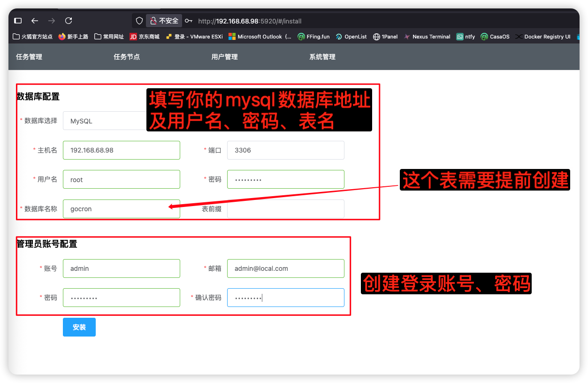Click the key password icon in address bar
588x383 pixels.
tap(188, 21)
